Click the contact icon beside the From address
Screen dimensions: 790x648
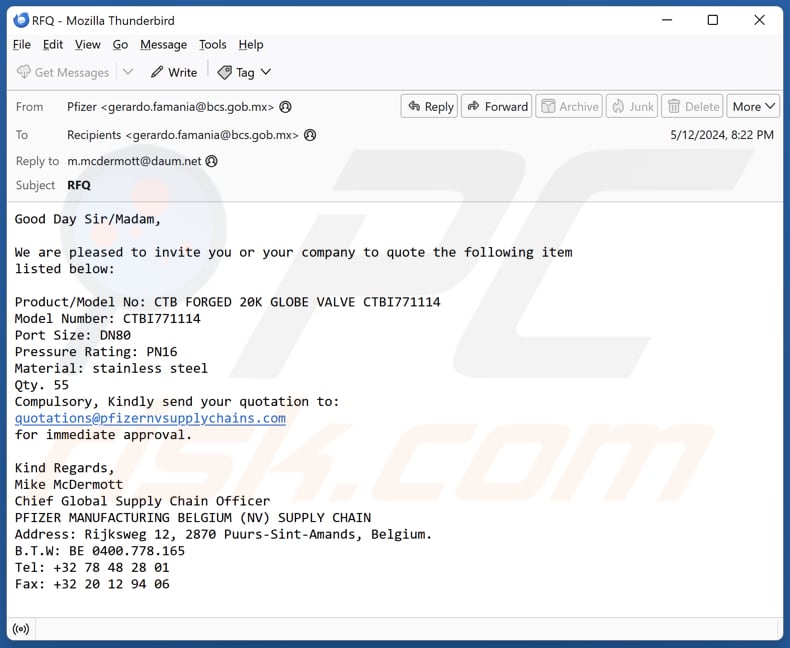point(286,107)
